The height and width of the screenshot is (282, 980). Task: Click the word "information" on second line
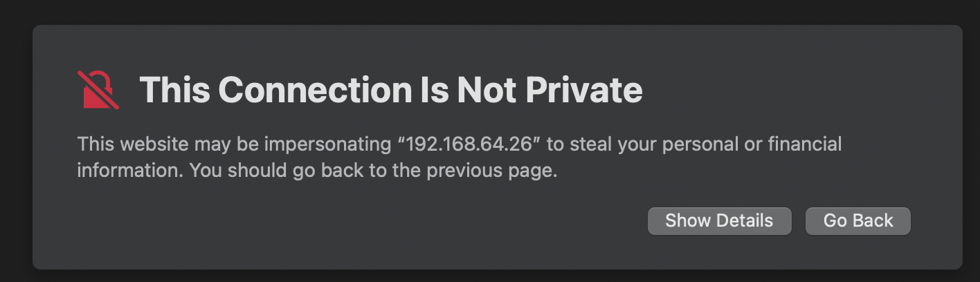click(129, 171)
